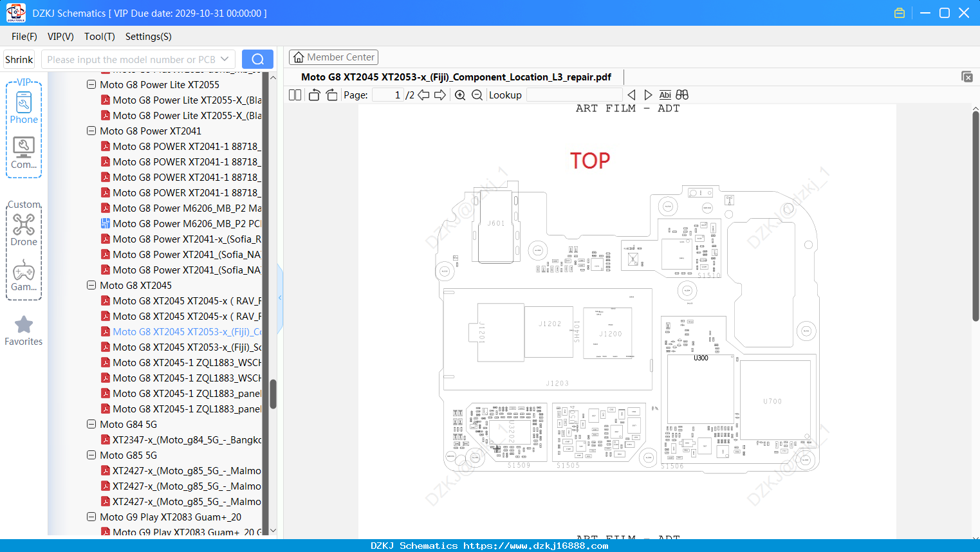Click the blue search button
This screenshot has height=552, width=980.
257,59
